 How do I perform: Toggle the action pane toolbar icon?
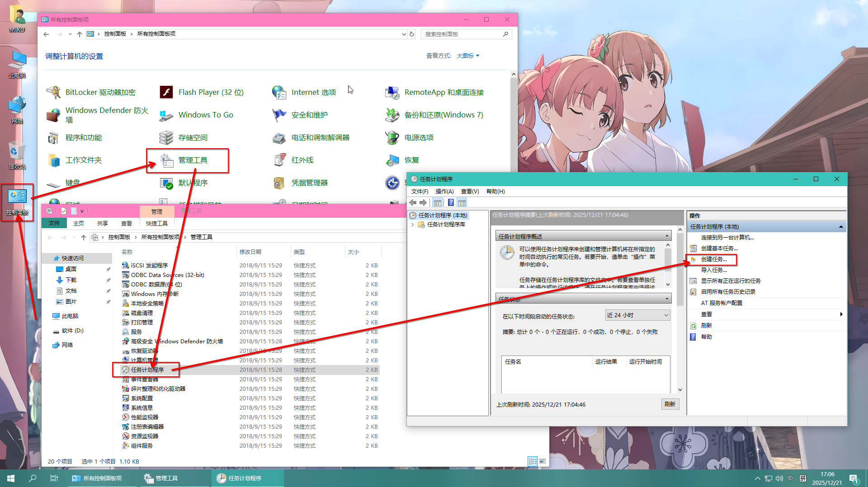click(462, 202)
